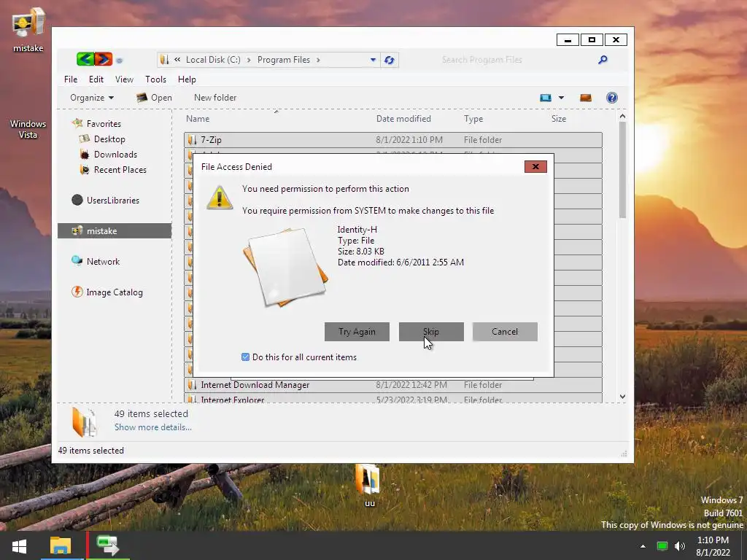
Task: Sort by the Type column header
Action: (x=473, y=119)
